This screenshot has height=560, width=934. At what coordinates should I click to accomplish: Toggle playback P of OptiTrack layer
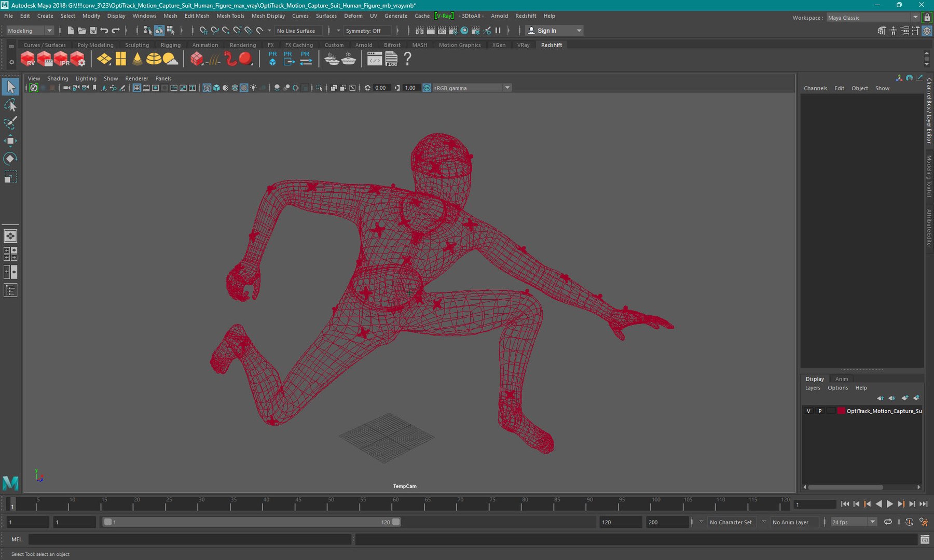point(820,411)
